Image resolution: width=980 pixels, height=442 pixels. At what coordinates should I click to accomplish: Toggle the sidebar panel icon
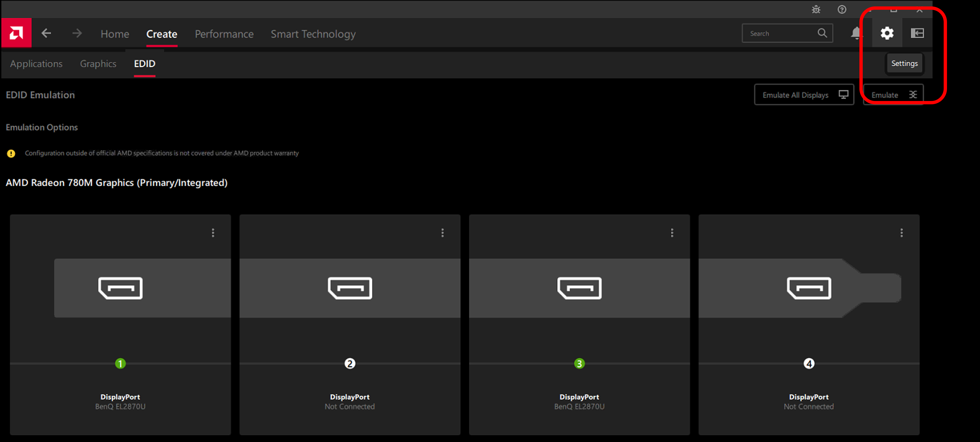click(917, 33)
